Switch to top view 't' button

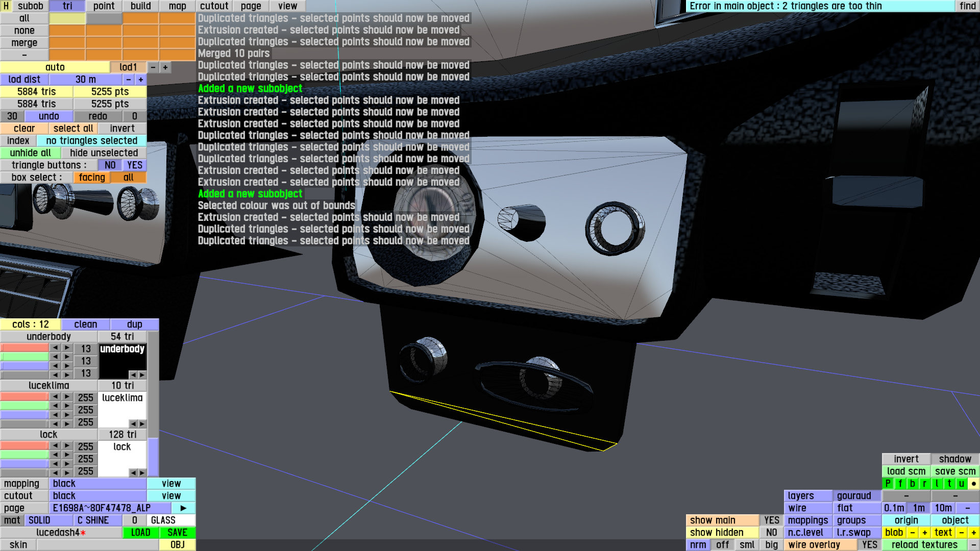coord(949,484)
